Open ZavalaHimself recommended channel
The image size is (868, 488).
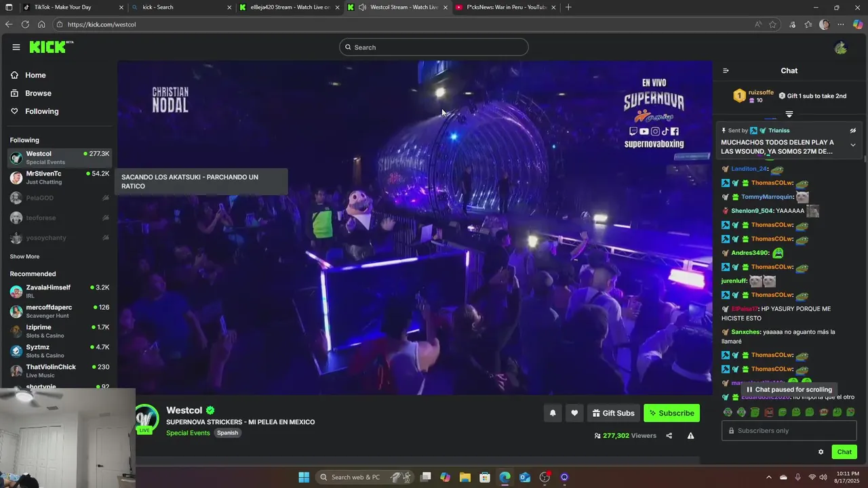pos(60,291)
